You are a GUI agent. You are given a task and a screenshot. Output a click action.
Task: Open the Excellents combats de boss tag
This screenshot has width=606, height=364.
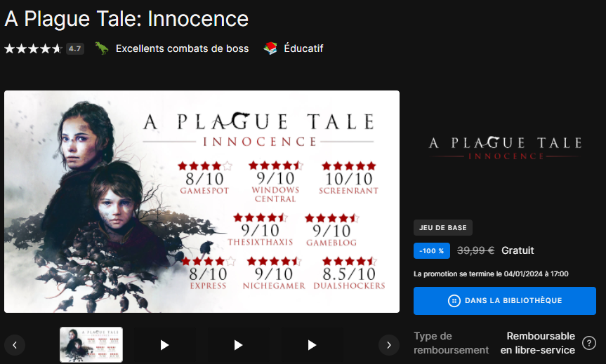[182, 48]
